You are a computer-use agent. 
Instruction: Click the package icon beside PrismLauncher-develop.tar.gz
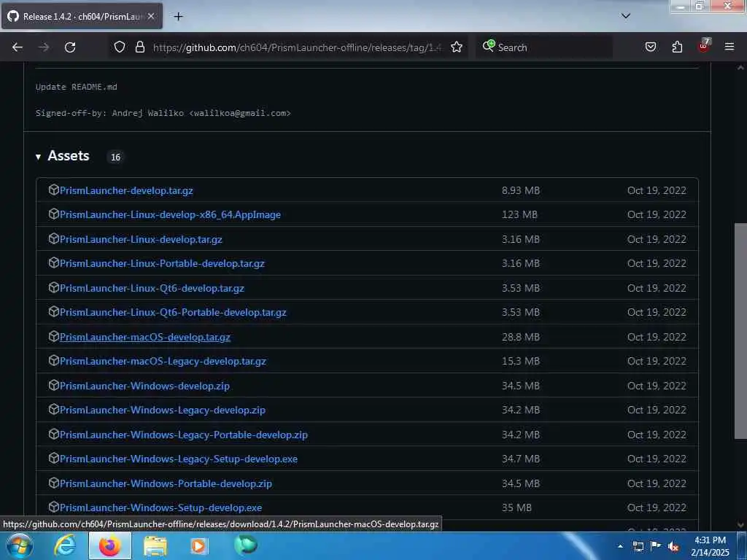53,190
